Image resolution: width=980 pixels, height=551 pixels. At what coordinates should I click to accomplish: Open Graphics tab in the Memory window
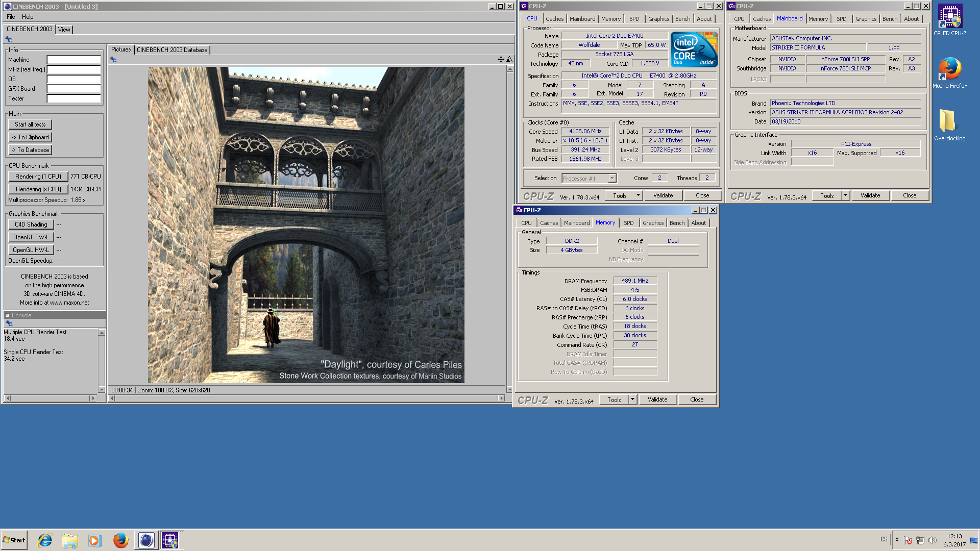pos(653,223)
